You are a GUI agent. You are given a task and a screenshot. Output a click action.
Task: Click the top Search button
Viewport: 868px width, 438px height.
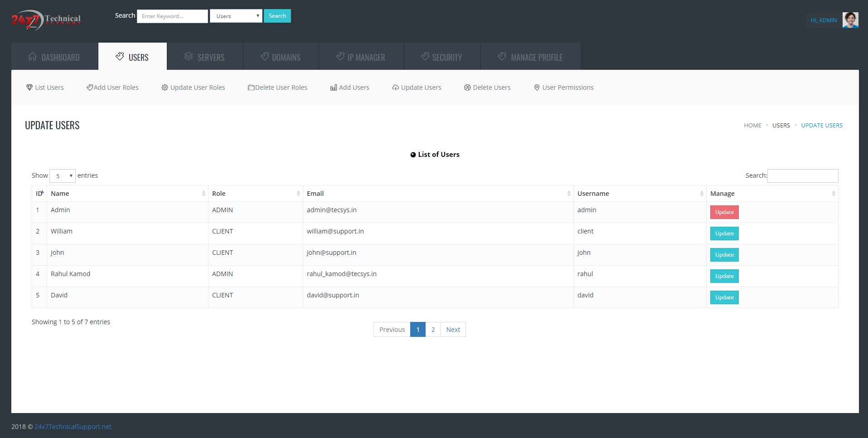coord(277,16)
